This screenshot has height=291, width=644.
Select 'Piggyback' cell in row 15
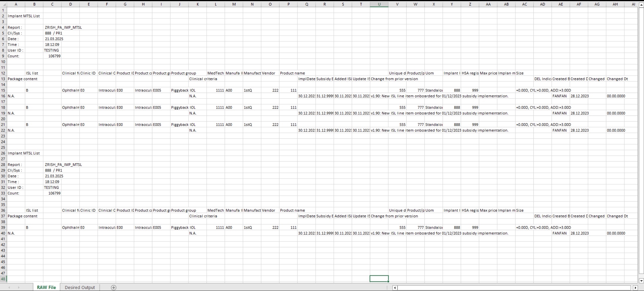tap(180, 90)
